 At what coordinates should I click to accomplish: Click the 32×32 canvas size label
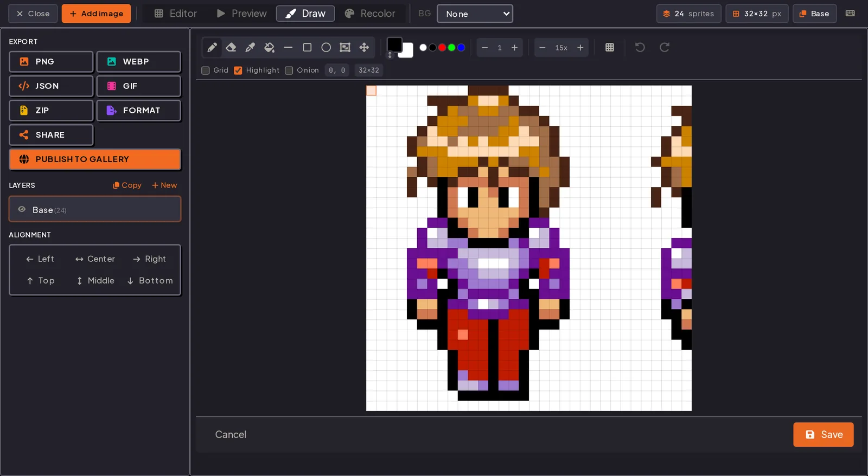(369, 70)
